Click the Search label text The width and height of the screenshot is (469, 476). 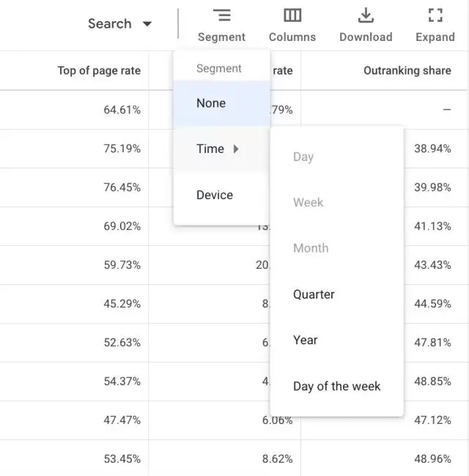(x=109, y=24)
